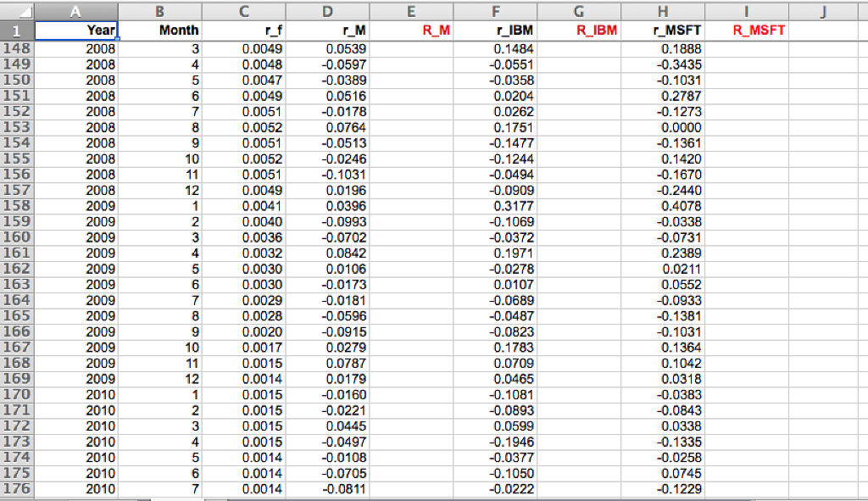Click r_M value -0.0108
The image size is (868, 501).
(x=328, y=458)
